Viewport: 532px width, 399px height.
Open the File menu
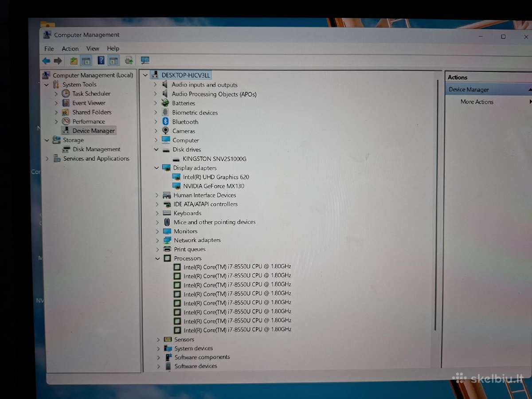coord(49,49)
